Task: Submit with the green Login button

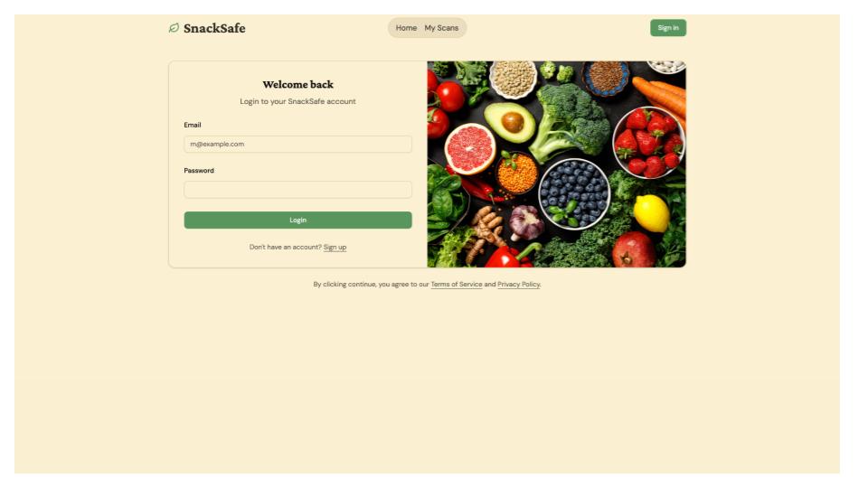Action: pos(297,220)
